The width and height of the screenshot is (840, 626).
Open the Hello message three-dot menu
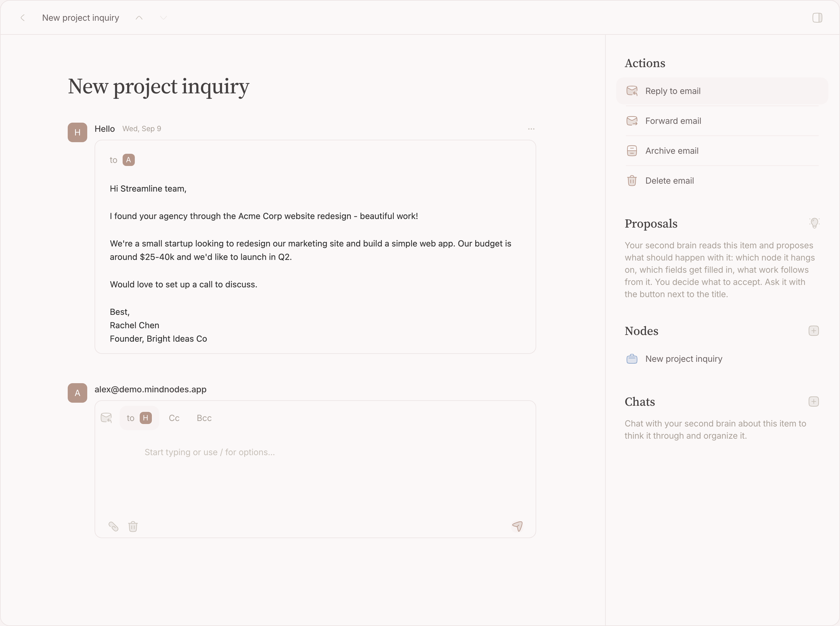point(531,129)
